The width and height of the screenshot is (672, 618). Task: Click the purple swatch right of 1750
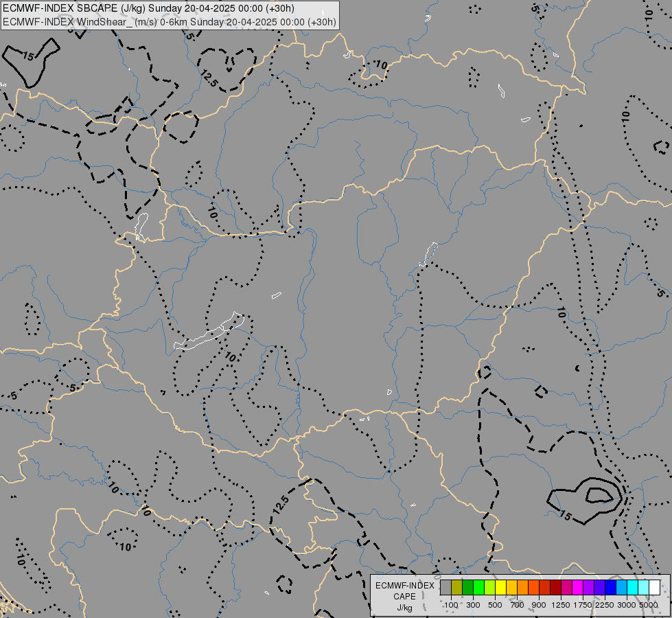pyautogui.click(x=589, y=588)
